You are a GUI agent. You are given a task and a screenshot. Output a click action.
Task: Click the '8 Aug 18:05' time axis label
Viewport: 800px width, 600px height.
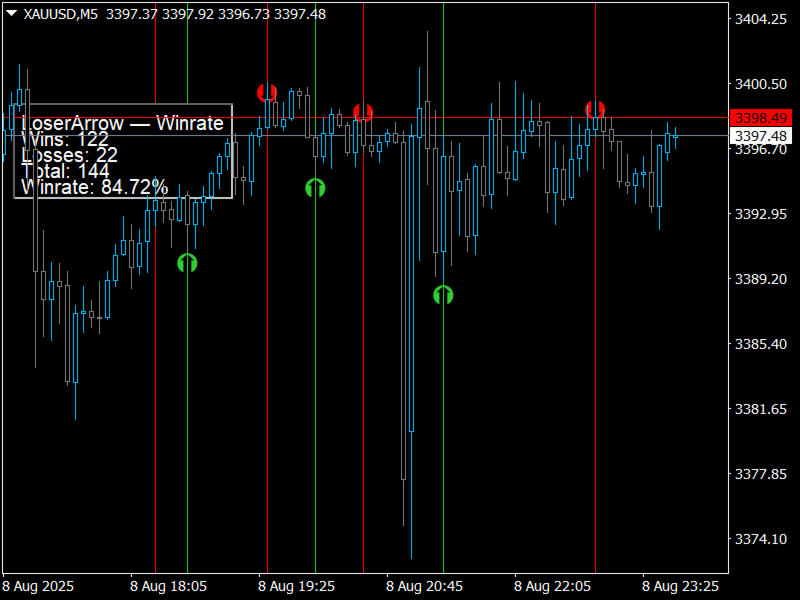click(x=168, y=586)
